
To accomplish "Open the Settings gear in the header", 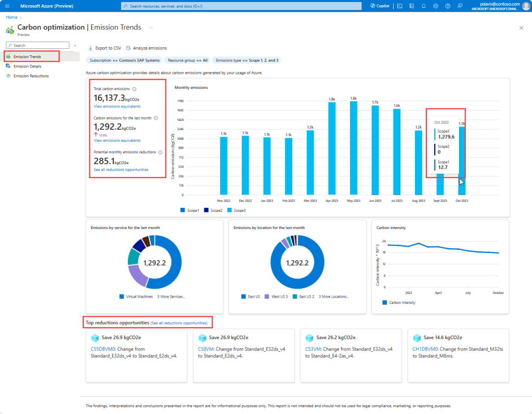I will tap(435, 6).
